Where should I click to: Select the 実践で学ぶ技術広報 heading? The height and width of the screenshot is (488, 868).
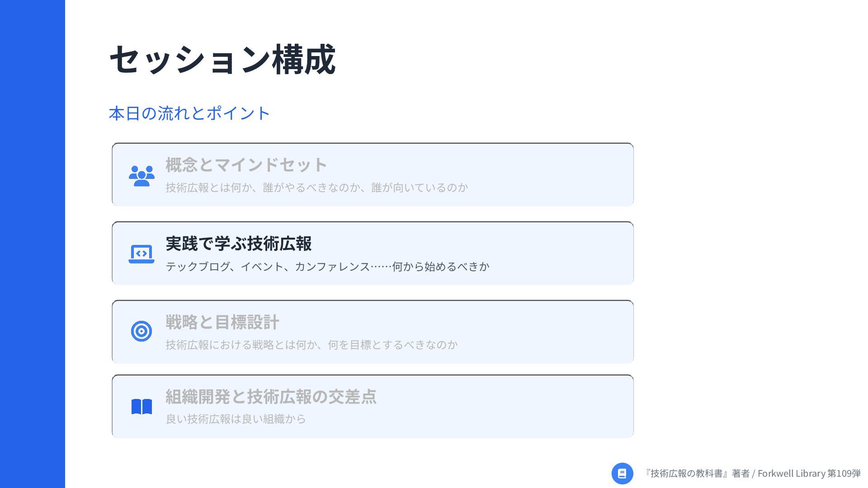pyautogui.click(x=238, y=244)
